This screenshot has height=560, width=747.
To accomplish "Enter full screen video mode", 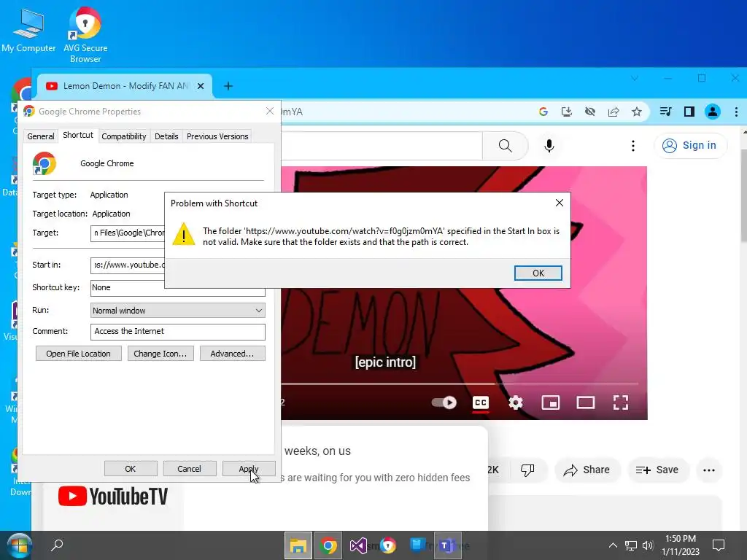I will 620,402.
